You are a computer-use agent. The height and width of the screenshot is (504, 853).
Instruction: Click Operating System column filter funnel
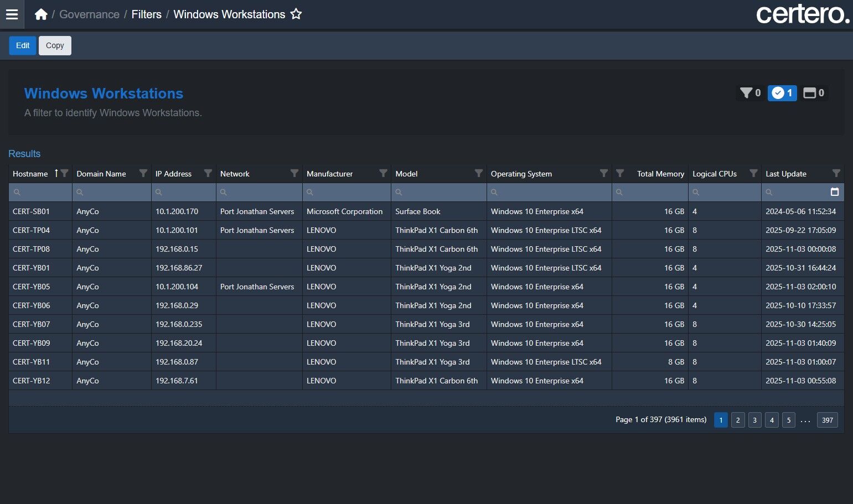[x=604, y=174]
